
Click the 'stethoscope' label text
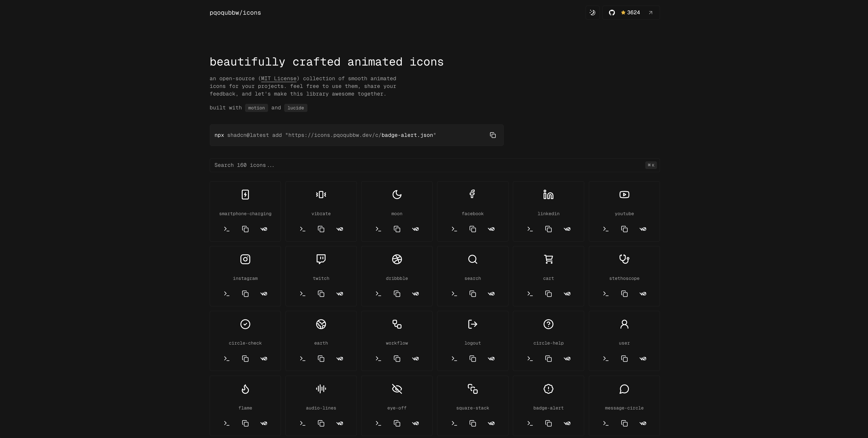[x=624, y=279]
